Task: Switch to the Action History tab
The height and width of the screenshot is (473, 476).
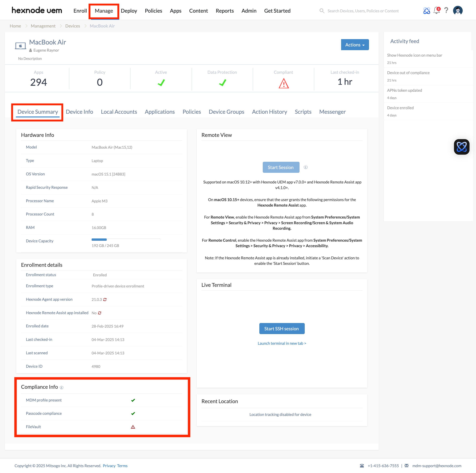Action: click(269, 112)
